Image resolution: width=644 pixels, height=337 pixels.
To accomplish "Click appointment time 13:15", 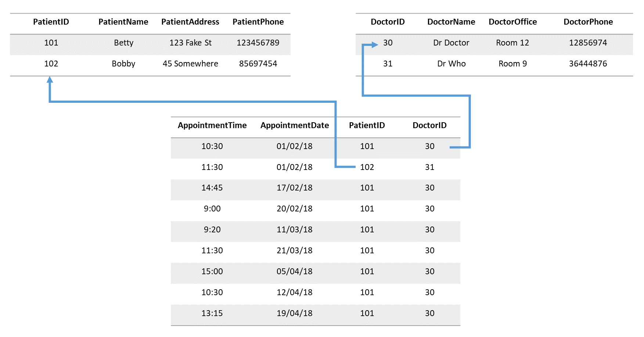I will coord(212,314).
